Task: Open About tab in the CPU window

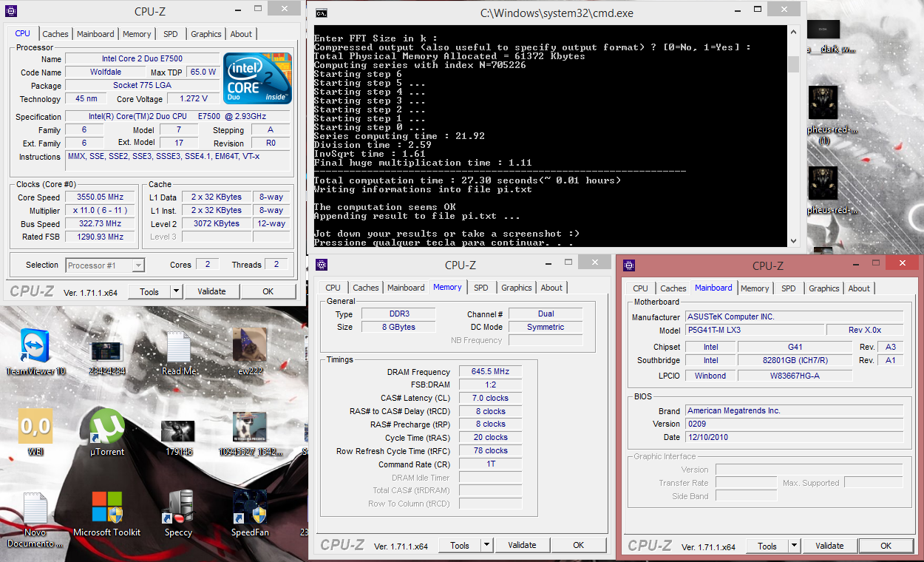Action: click(x=241, y=34)
